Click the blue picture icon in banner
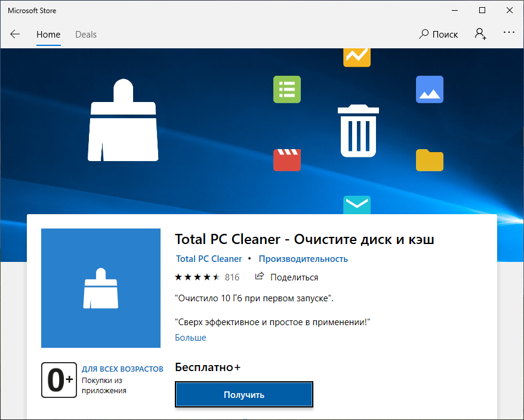524x420 pixels. 430,89
